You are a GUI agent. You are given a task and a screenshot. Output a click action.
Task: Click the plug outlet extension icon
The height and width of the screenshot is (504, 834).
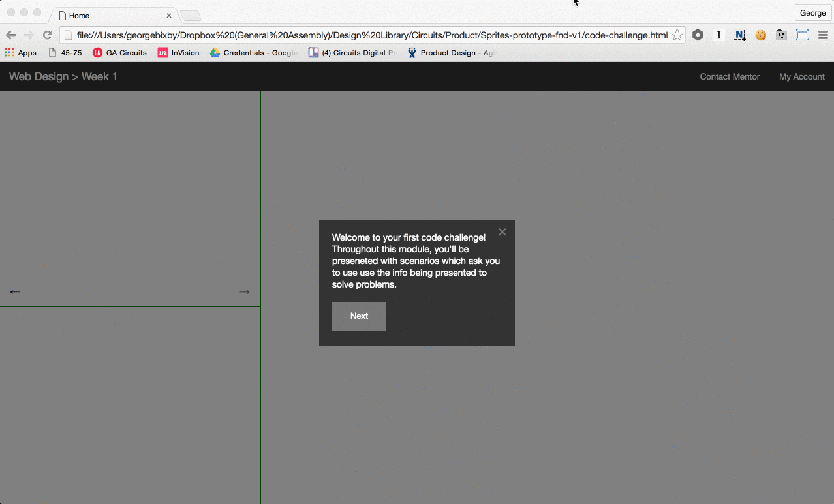[x=781, y=35]
